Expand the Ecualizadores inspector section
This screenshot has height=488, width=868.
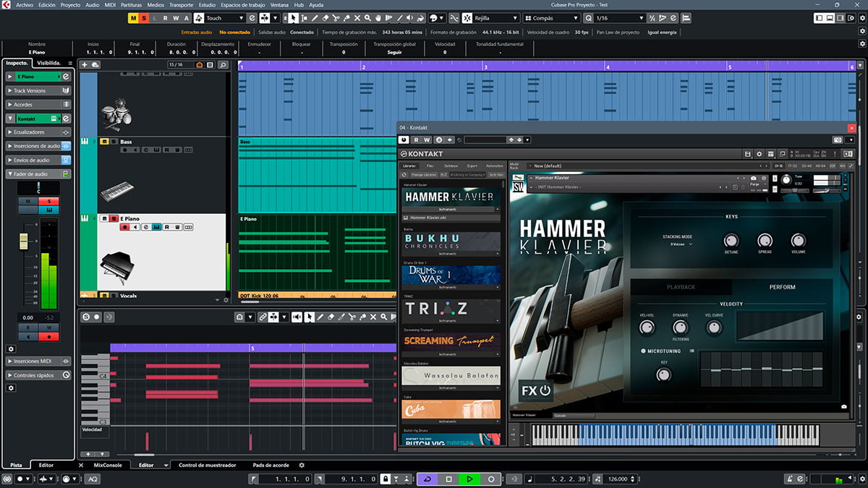pyautogui.click(x=38, y=132)
